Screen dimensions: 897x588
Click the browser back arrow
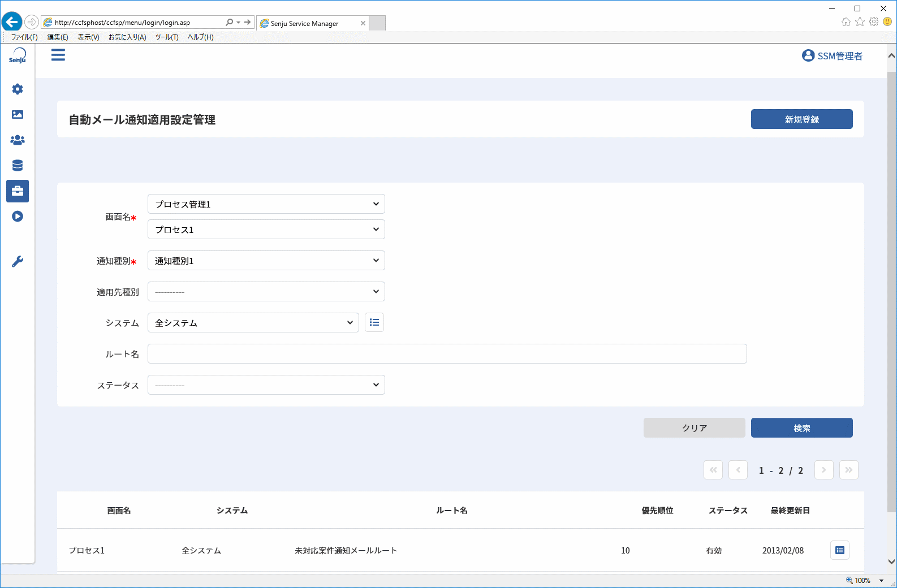click(12, 22)
